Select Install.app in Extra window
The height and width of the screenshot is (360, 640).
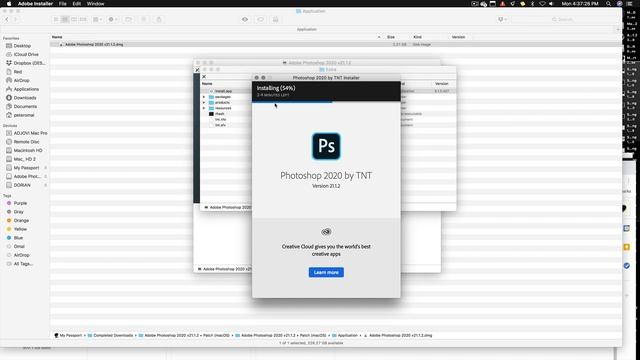click(x=223, y=91)
